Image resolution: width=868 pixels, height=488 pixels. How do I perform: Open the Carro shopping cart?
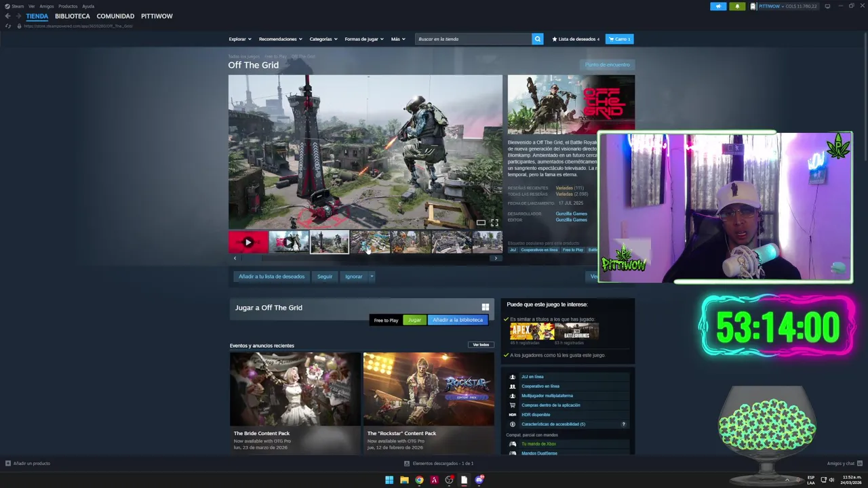coord(619,39)
